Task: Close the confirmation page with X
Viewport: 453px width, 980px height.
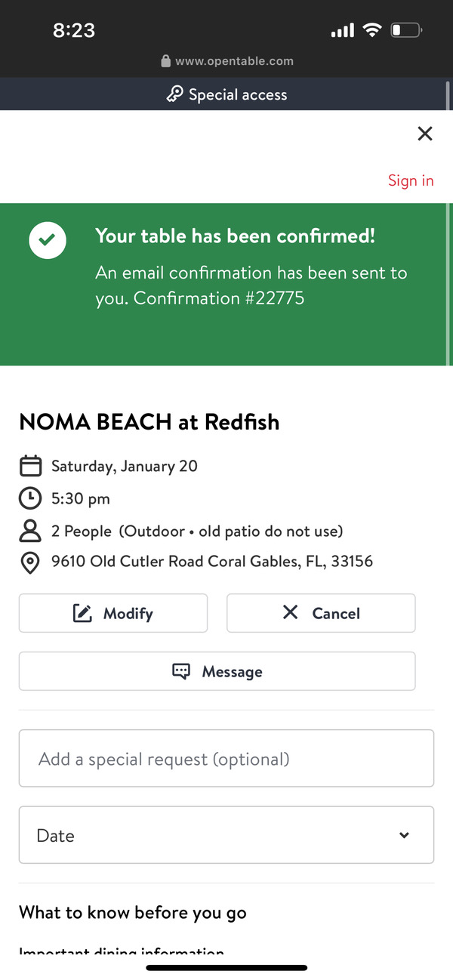Action: [425, 134]
